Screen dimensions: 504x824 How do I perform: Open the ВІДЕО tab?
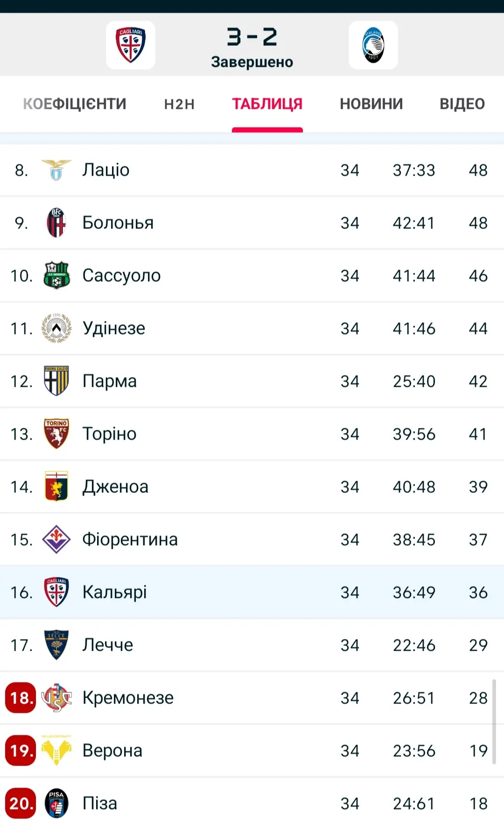click(462, 104)
